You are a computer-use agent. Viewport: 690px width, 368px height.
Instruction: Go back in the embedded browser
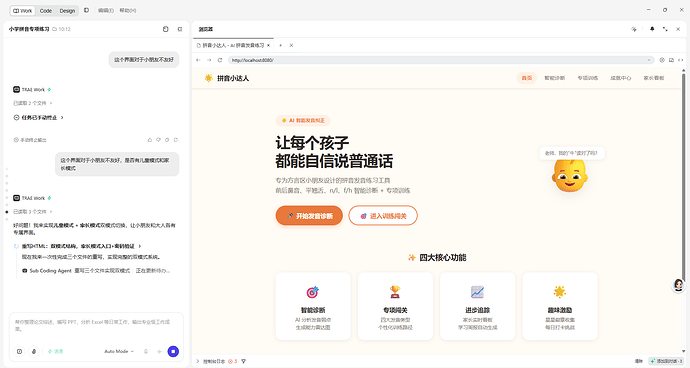pyautogui.click(x=198, y=60)
